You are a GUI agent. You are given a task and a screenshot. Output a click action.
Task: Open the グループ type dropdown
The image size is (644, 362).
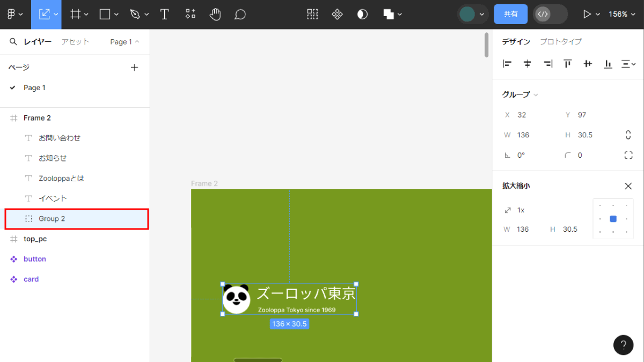pos(520,94)
